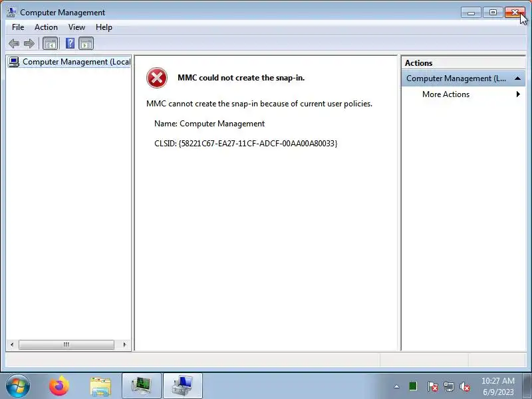
Task: Click the muted volume tray icon
Action: click(464, 386)
